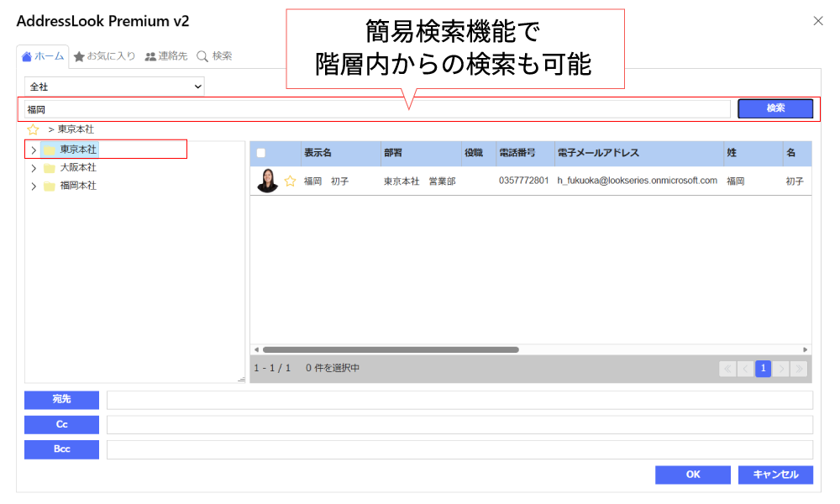Viewport: 840px width, 504px height.
Task: Toggle favorite star for 福岡 初子
Action: tap(290, 181)
